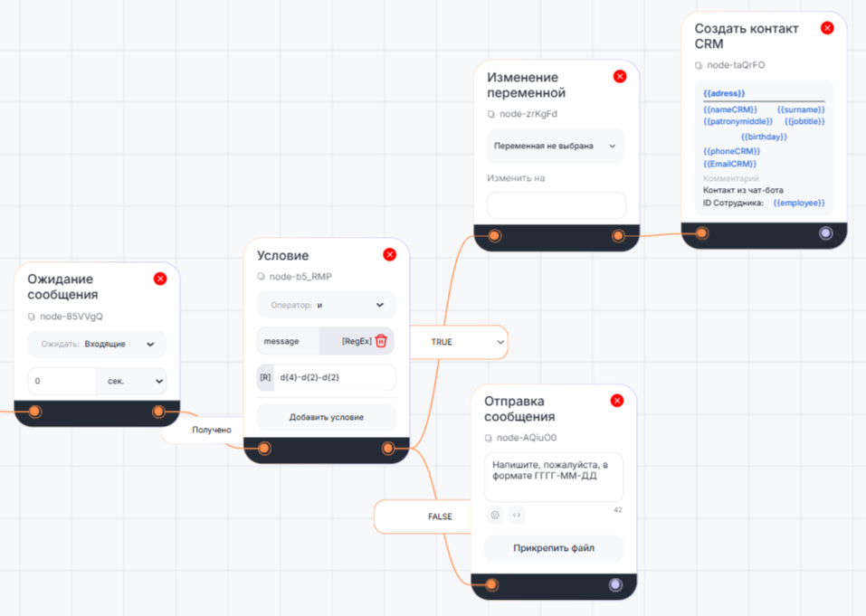Remove the Создать контакт CRM node
Viewport: 866px width, 616px height.
tap(827, 28)
